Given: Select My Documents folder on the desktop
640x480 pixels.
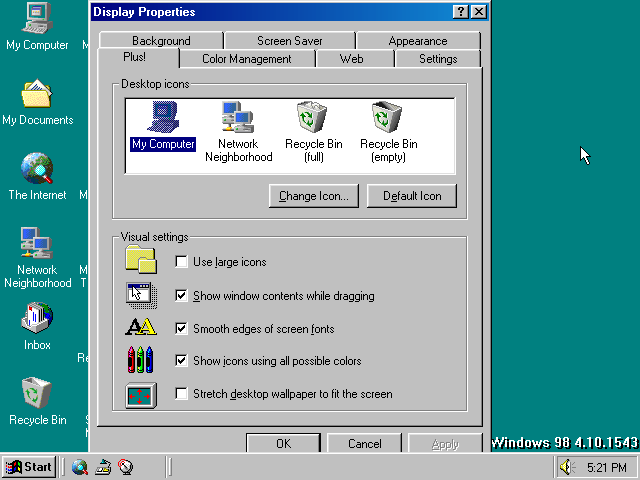Looking at the screenshot, I should pyautogui.click(x=37, y=102).
